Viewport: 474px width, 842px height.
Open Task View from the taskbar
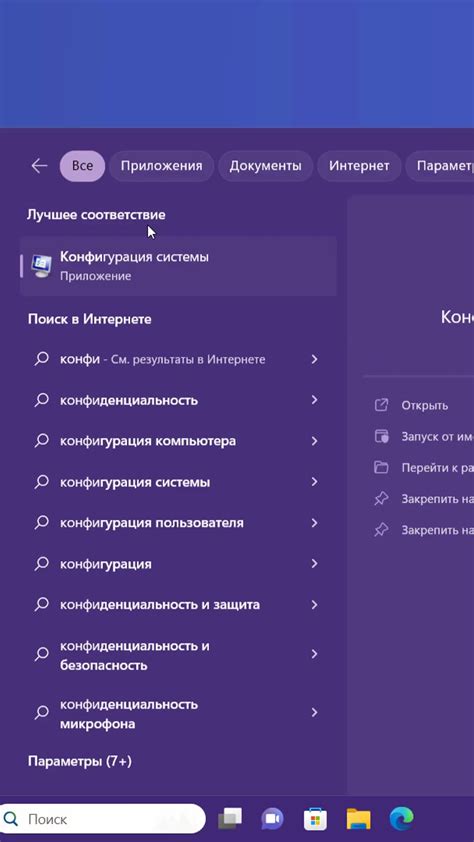230,819
